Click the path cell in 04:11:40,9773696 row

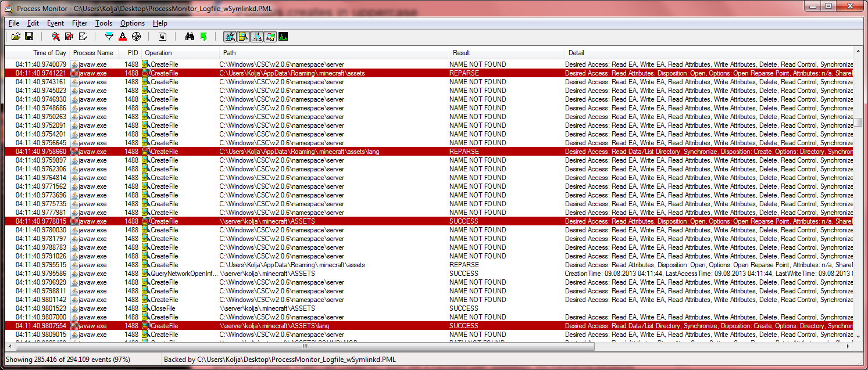pos(282,195)
